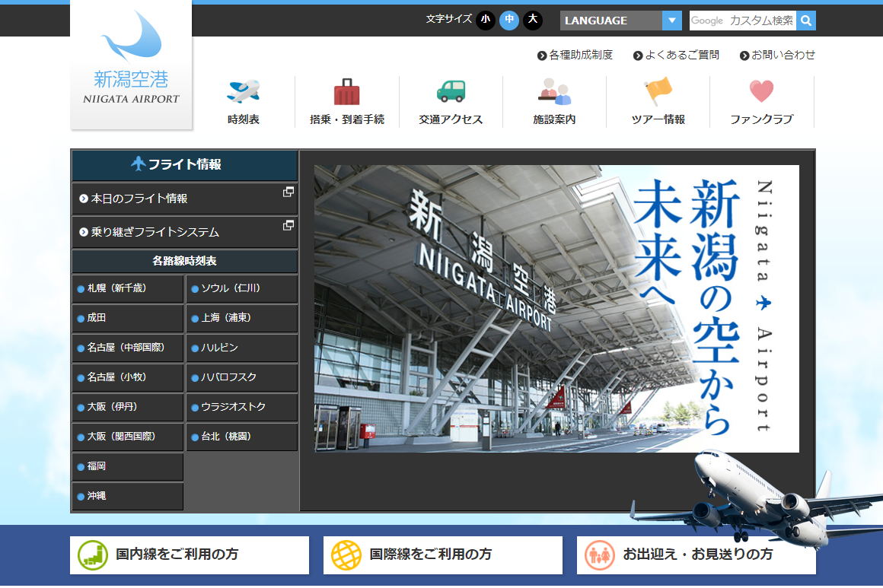Open the 札幌（新千歳） route timetable
The width and height of the screenshot is (883, 588).
coord(128,288)
